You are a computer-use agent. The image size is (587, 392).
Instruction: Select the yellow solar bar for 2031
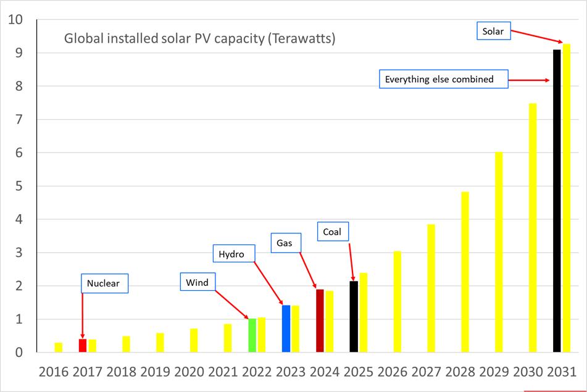(x=567, y=198)
